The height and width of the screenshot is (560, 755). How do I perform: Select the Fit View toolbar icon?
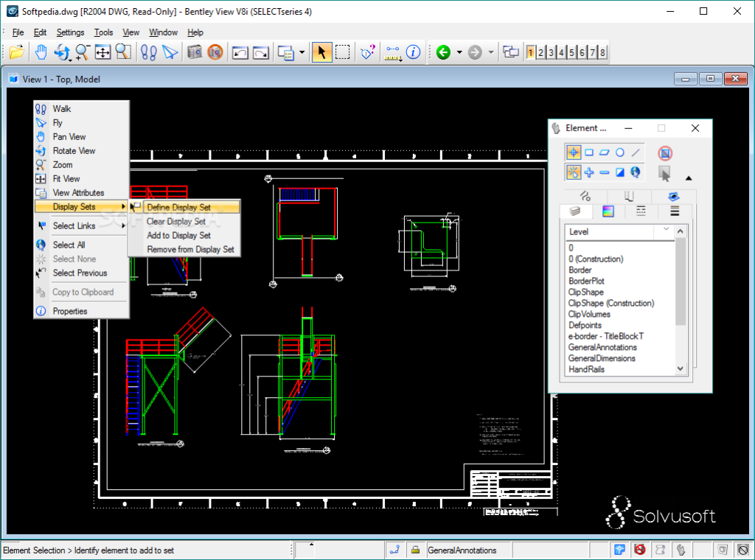coord(102,52)
